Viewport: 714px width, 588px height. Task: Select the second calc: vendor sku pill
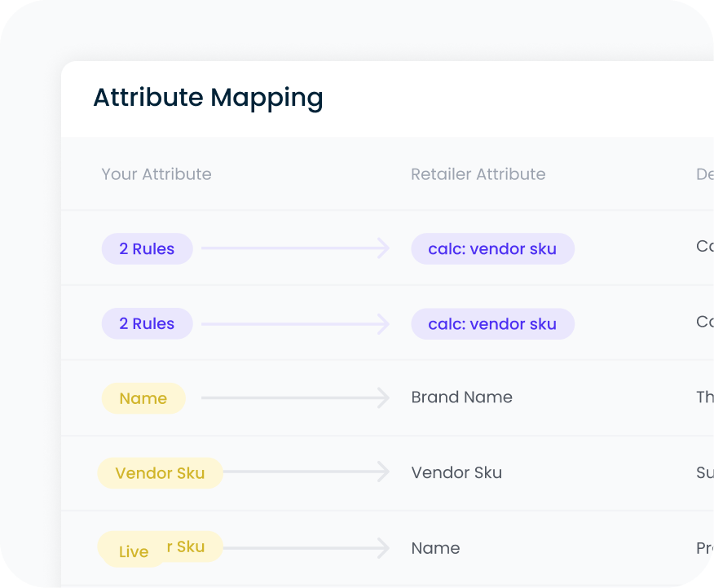click(x=492, y=323)
